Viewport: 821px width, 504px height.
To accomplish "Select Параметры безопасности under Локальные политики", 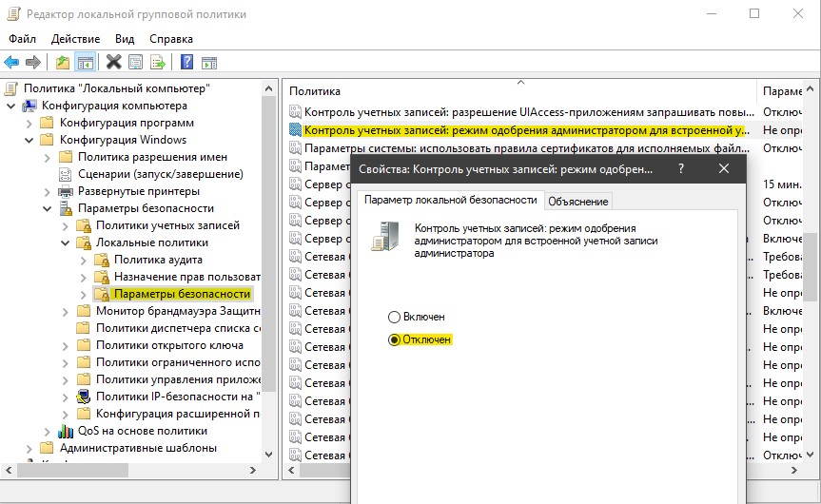I will click(182, 294).
